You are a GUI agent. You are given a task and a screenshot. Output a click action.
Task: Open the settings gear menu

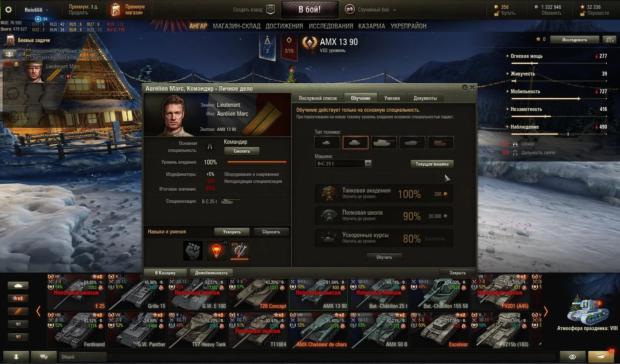8,10
